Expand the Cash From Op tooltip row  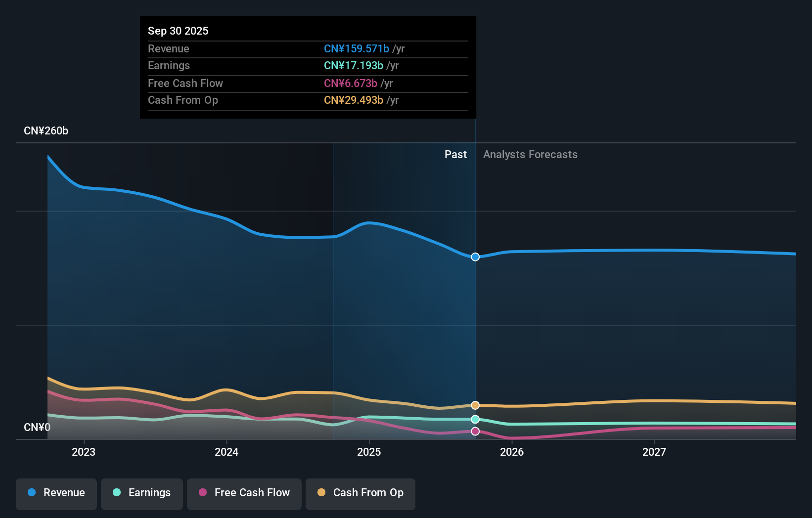click(x=308, y=100)
